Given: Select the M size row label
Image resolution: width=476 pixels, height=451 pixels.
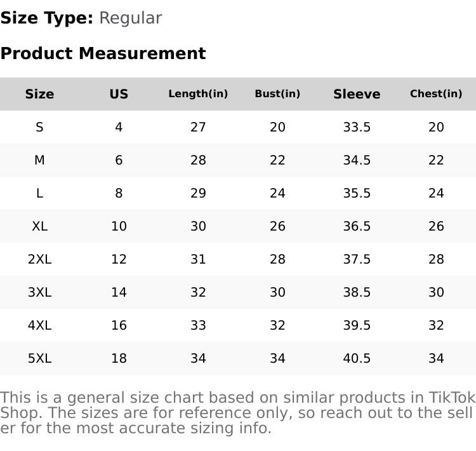Looking at the screenshot, I should click(x=39, y=160).
